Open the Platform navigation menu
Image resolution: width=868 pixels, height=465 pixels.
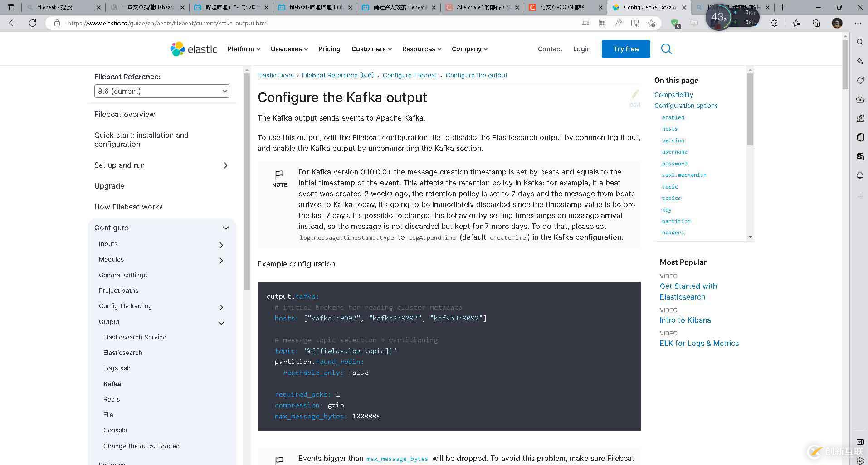pyautogui.click(x=244, y=49)
